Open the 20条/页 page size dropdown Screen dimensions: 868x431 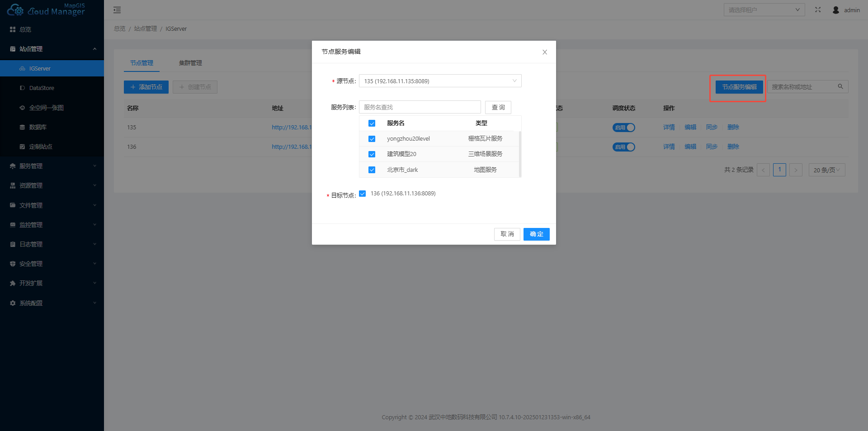(826, 170)
